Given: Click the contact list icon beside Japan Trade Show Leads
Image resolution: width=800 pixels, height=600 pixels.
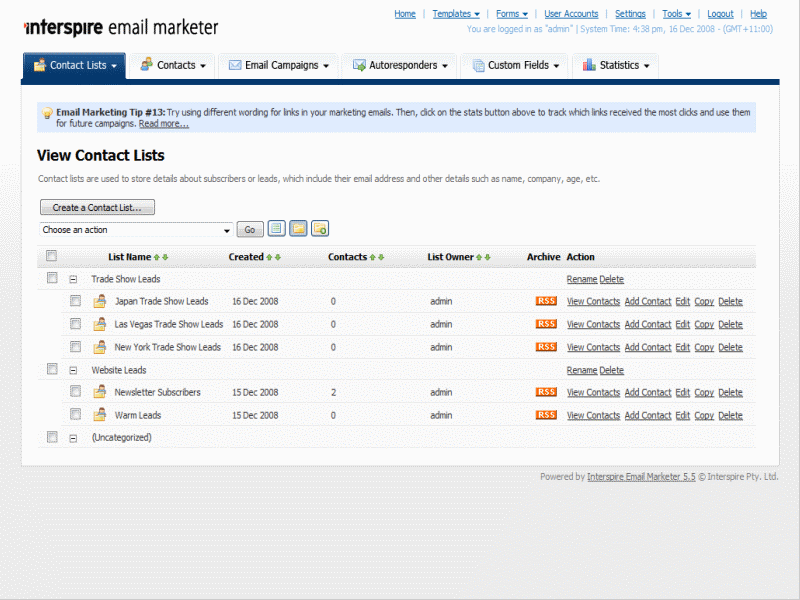Looking at the screenshot, I should click(x=99, y=301).
